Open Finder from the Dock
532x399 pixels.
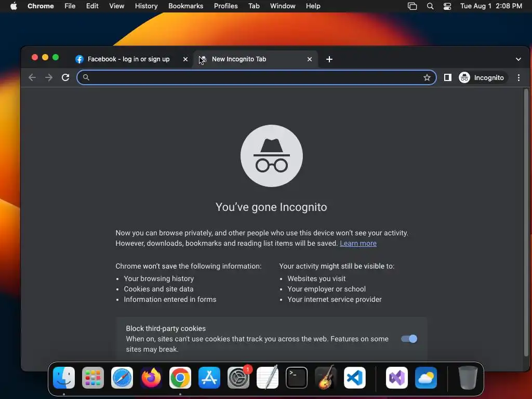(x=64, y=378)
